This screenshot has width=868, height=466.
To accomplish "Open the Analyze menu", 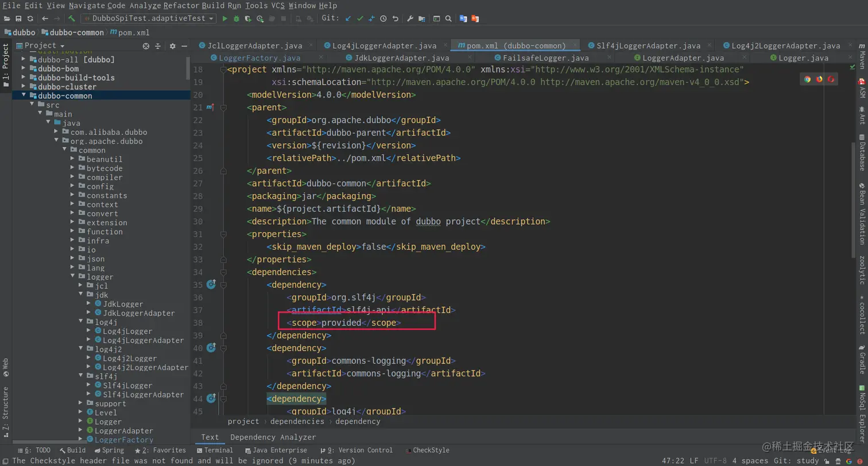I will click(x=144, y=5).
